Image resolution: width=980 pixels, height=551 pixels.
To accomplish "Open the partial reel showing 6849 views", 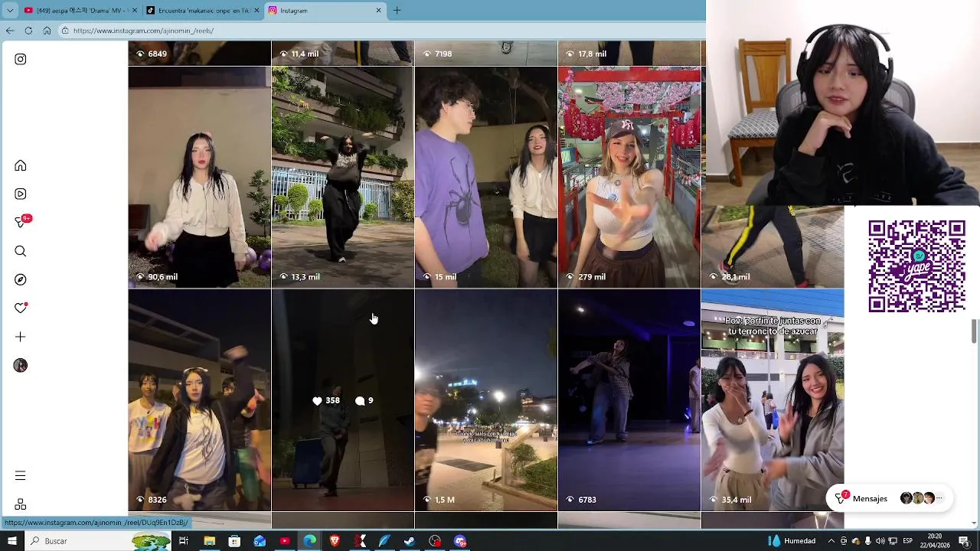I will (199, 54).
